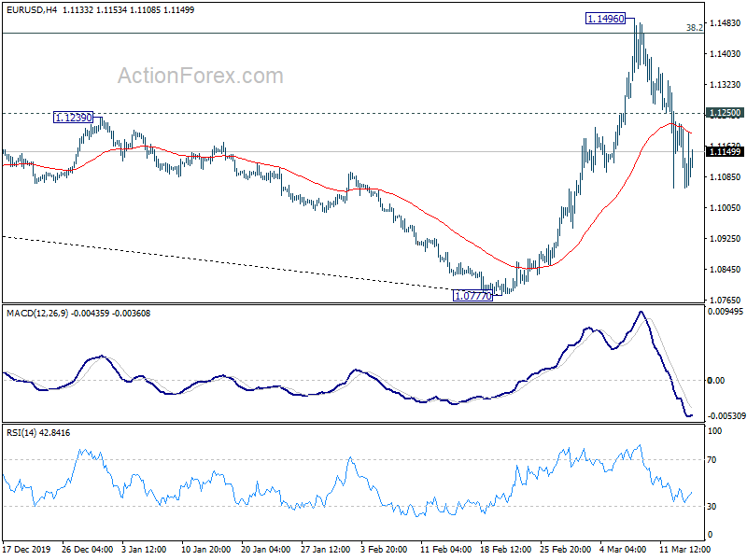Click the RSI 30 level axis label
Viewport: 747px width, 560px height.
(713, 507)
